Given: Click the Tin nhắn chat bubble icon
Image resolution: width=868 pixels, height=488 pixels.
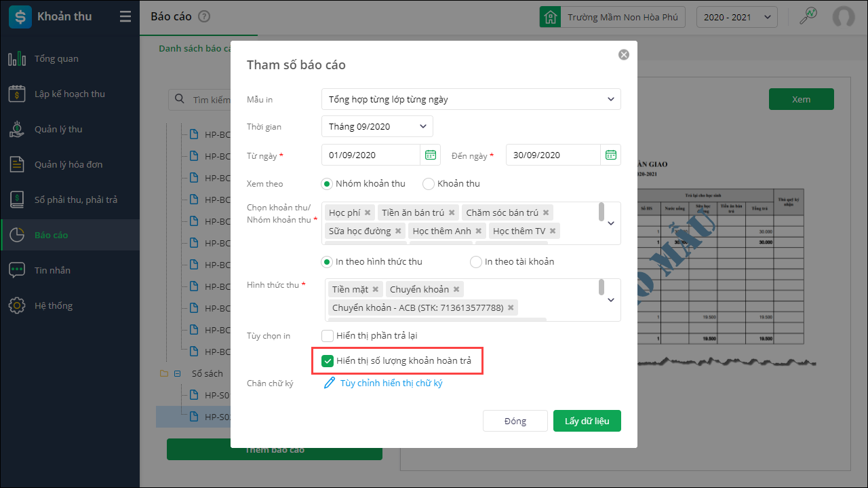Looking at the screenshot, I should 17,270.
